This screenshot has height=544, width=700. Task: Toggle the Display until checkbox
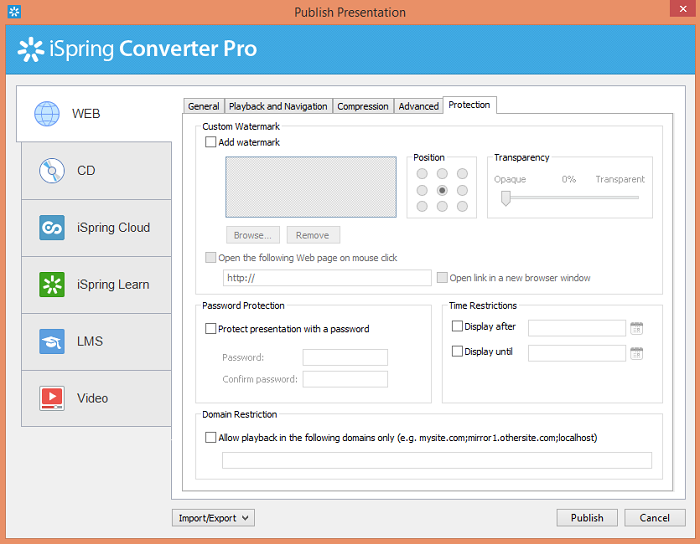pos(457,351)
